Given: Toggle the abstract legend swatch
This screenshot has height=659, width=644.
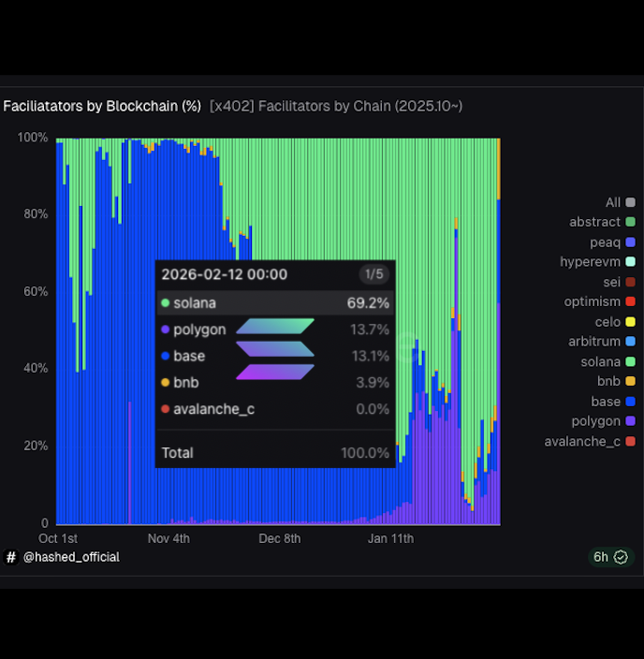Looking at the screenshot, I should coord(630,222).
